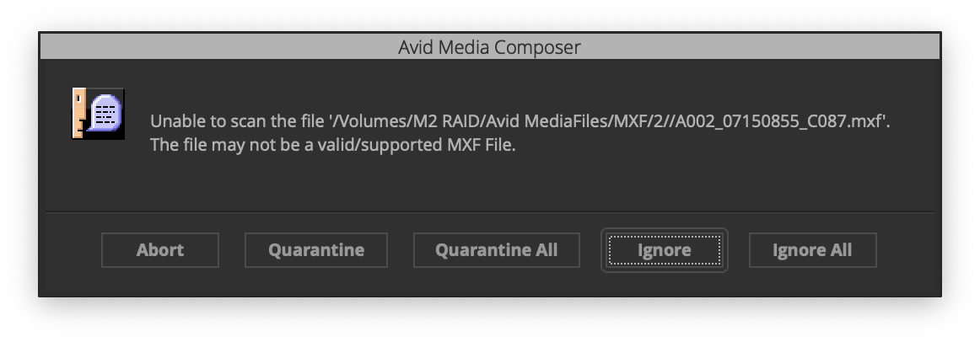Click the orange face profile in icon
The image size is (980, 342).
[78, 113]
